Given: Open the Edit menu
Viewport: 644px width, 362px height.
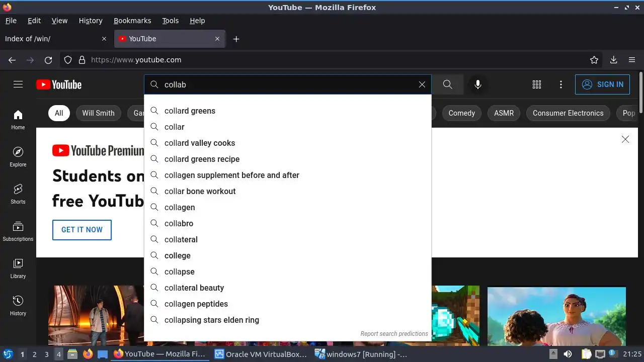Looking at the screenshot, I should click(34, 21).
